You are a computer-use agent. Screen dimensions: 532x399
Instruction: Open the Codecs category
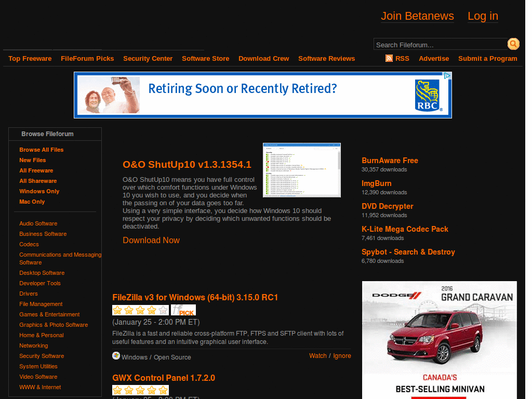29,244
